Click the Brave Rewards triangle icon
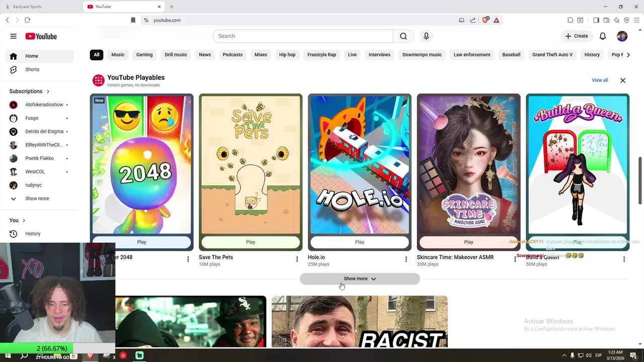 click(496, 20)
